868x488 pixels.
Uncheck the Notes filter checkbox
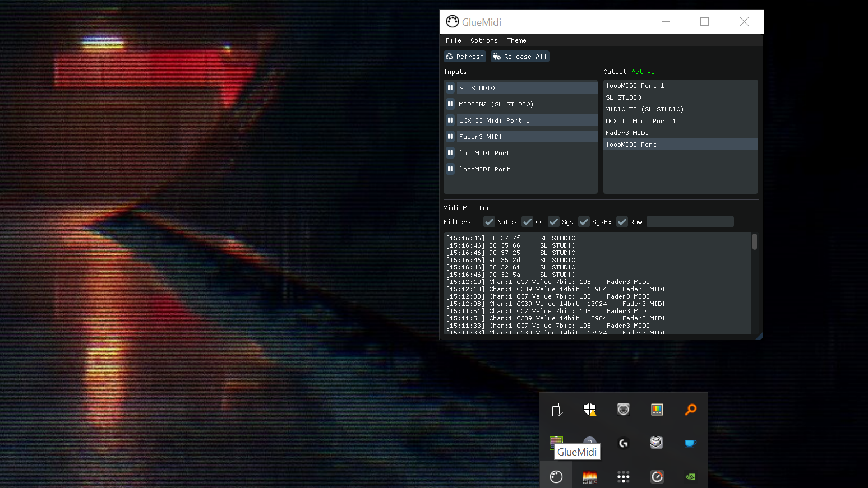[x=490, y=222]
